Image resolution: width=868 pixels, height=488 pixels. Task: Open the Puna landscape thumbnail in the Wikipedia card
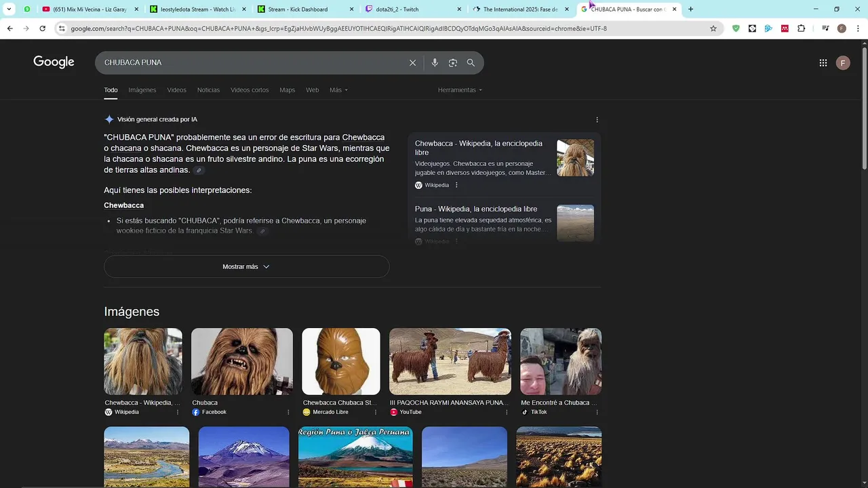(x=575, y=223)
